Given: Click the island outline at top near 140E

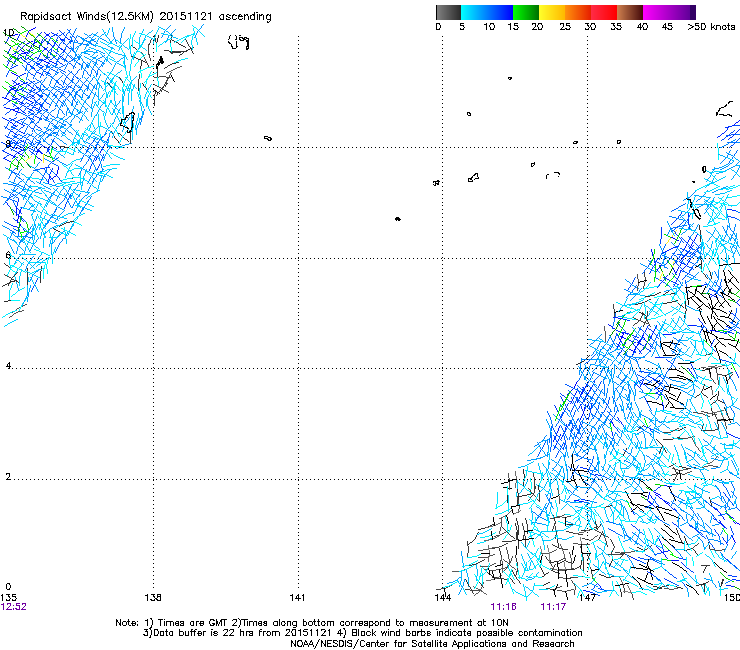Looking at the screenshot, I should [239, 42].
